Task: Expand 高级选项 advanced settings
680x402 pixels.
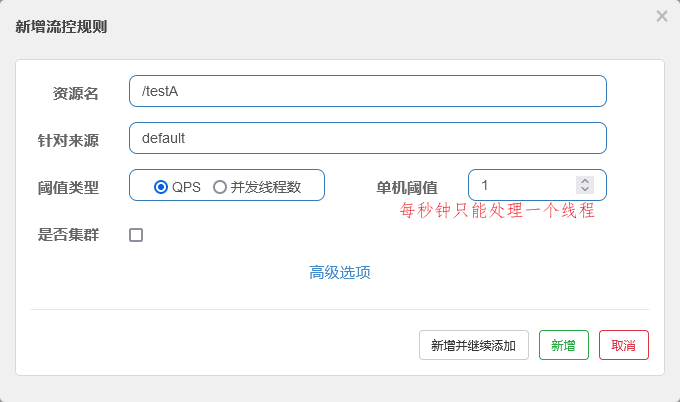Action: (340, 272)
